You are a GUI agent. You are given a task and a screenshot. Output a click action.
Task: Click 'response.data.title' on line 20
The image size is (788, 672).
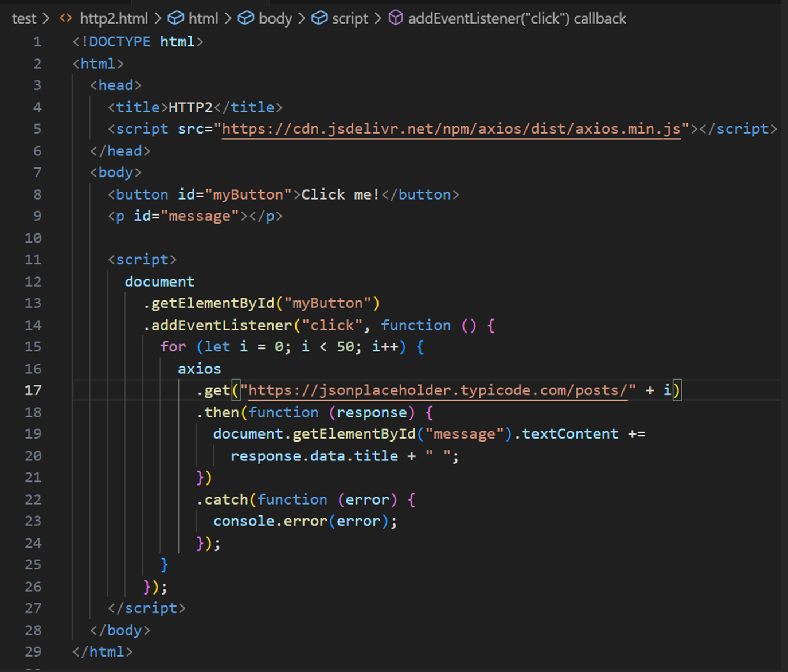(x=314, y=456)
